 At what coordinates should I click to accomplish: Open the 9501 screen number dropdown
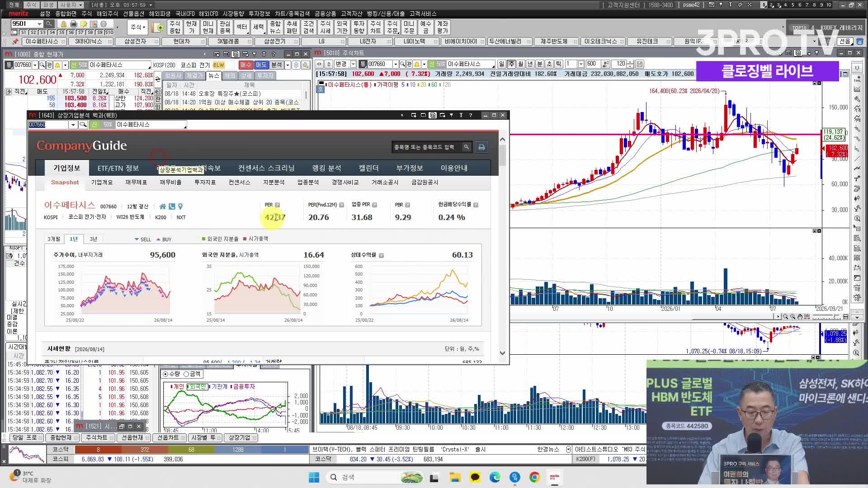[40, 24]
